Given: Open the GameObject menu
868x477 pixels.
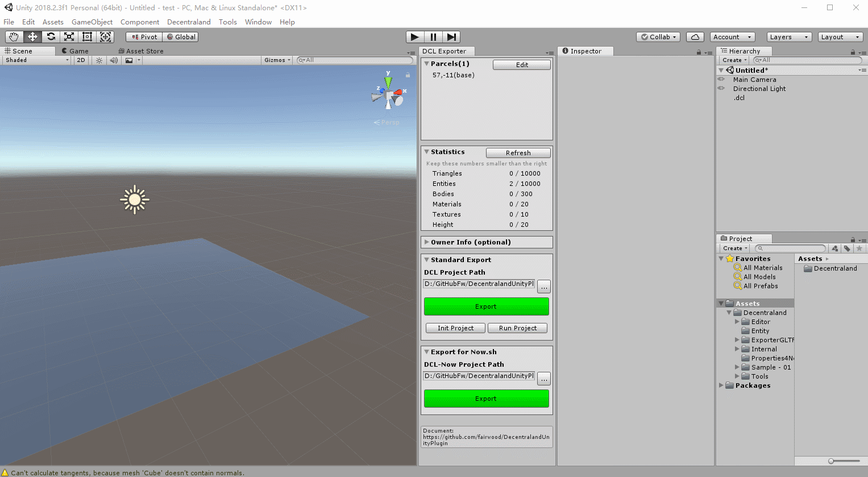Looking at the screenshot, I should coord(92,22).
